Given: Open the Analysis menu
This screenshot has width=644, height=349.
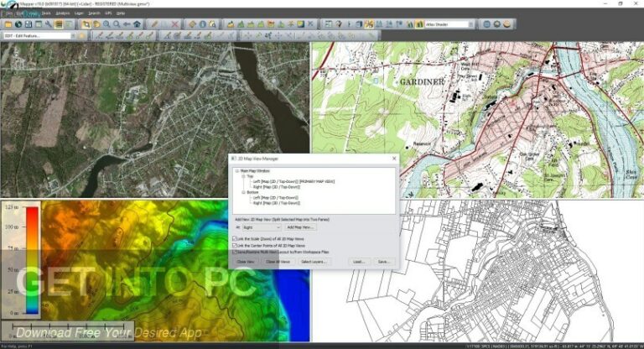Looking at the screenshot, I should tap(62, 13).
